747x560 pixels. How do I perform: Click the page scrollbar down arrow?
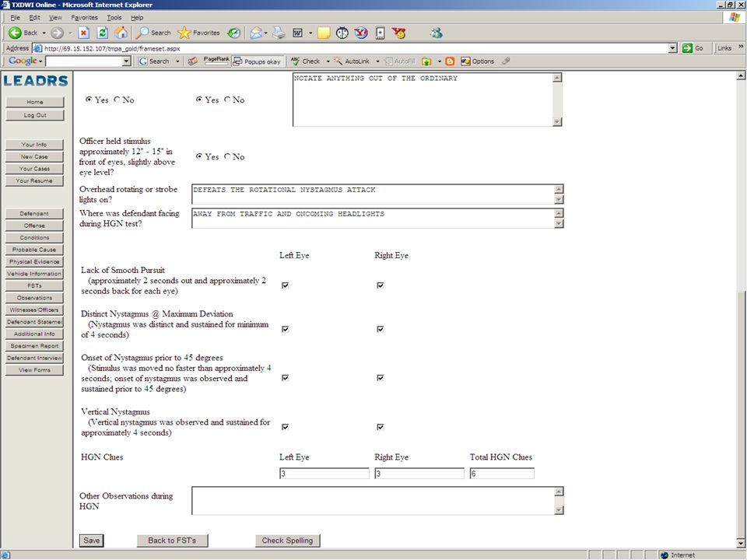[741, 542]
